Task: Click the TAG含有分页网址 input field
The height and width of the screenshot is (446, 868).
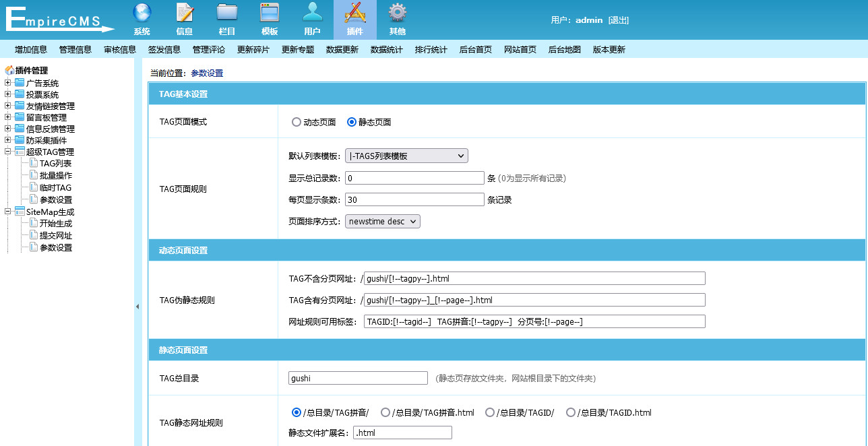Action: pyautogui.click(x=534, y=300)
